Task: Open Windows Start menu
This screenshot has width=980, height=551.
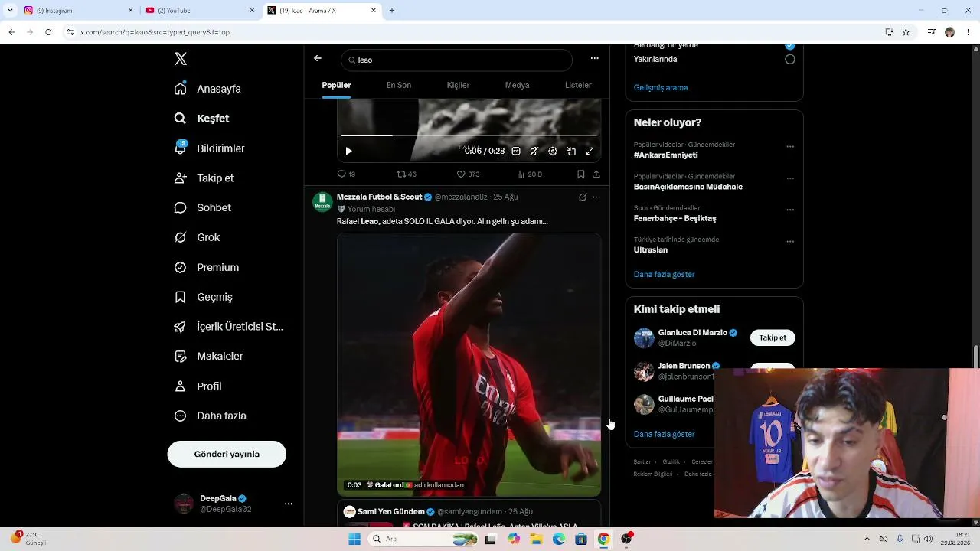Action: pos(354,540)
